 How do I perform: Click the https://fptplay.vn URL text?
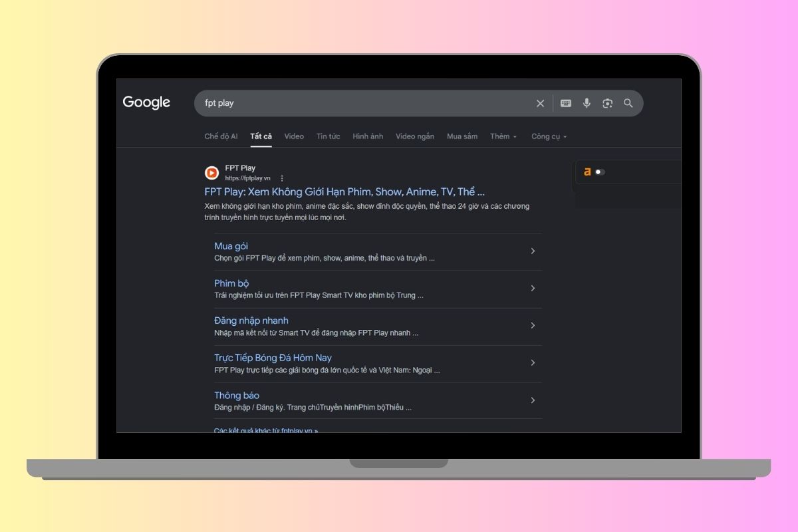click(247, 178)
